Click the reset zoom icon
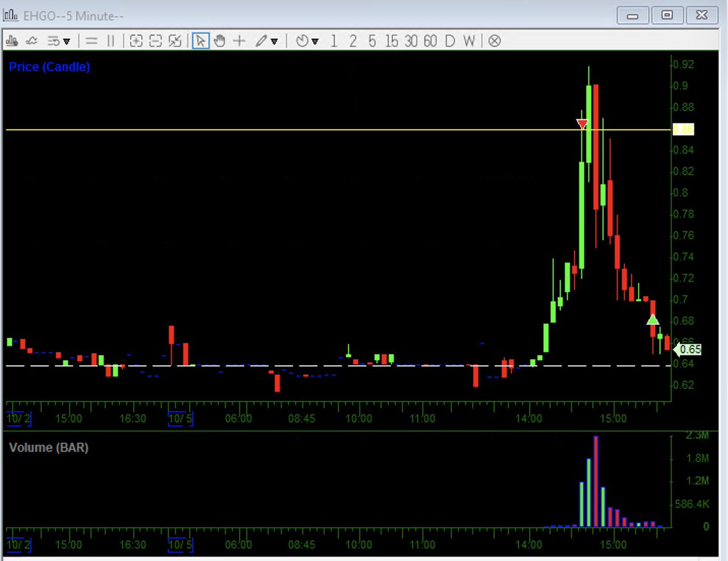 pos(175,41)
